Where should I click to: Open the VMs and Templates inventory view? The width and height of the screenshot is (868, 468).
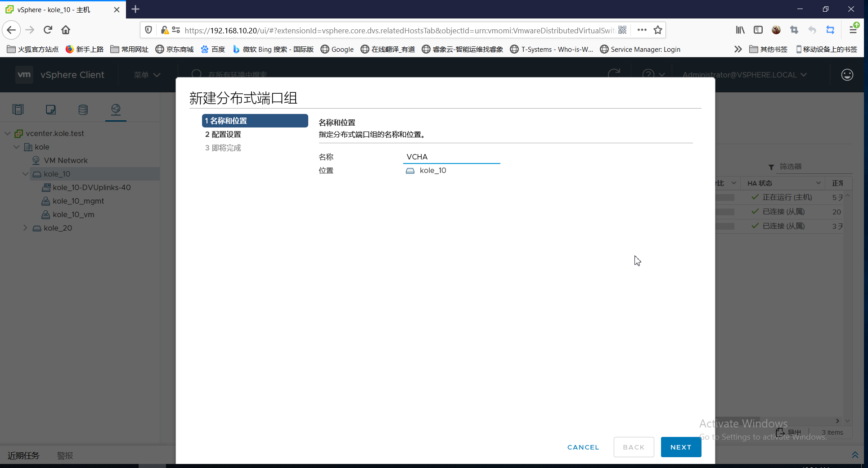[50, 109]
